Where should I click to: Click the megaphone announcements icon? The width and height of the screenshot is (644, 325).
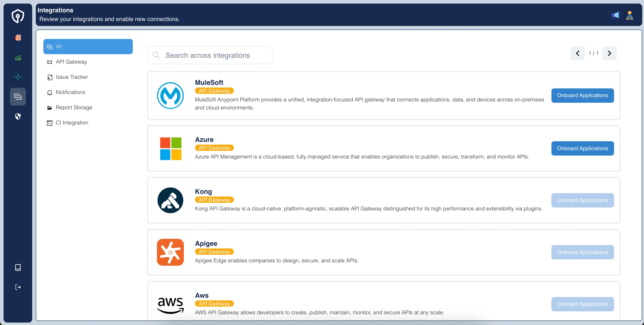point(615,15)
